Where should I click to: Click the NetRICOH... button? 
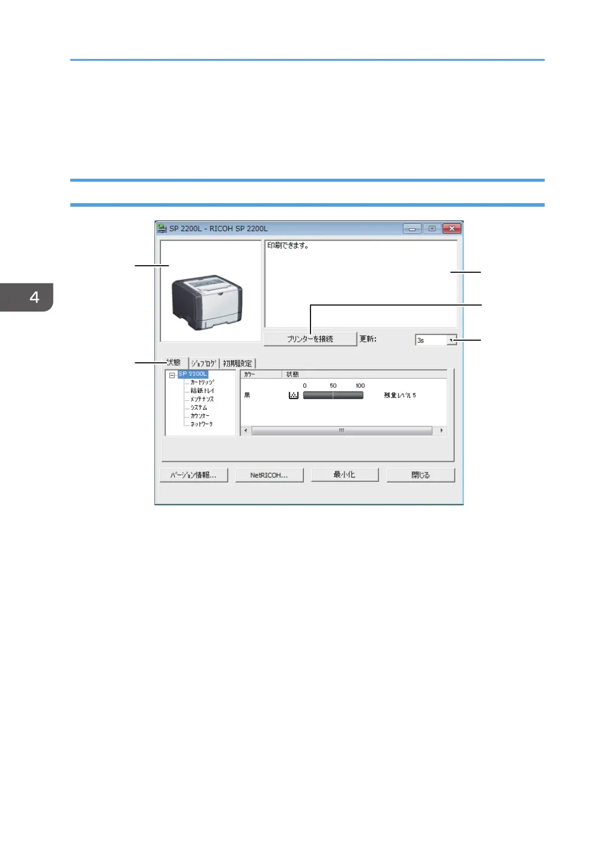coord(269,475)
